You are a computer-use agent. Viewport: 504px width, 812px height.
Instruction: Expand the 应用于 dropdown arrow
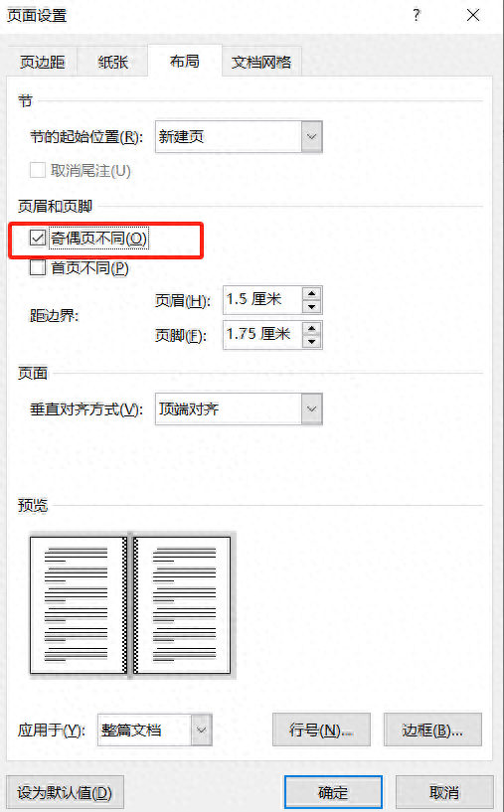tap(202, 731)
